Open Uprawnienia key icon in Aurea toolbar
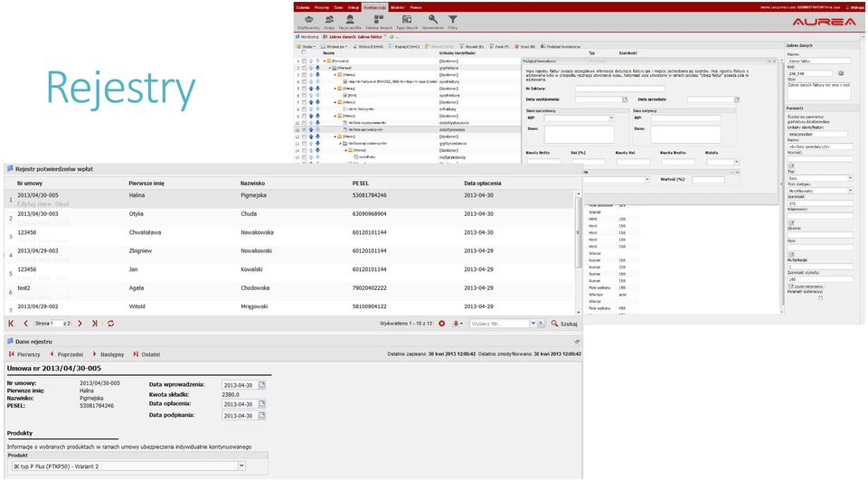868x480 pixels. [433, 22]
